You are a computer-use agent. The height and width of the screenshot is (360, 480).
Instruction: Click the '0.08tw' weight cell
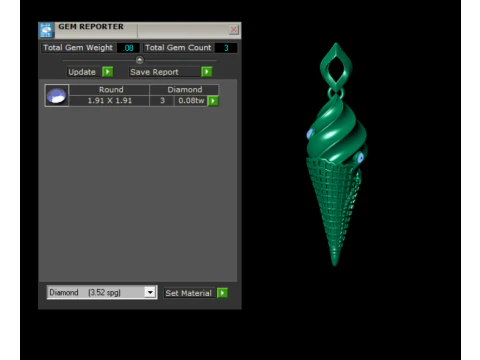pyautogui.click(x=191, y=101)
